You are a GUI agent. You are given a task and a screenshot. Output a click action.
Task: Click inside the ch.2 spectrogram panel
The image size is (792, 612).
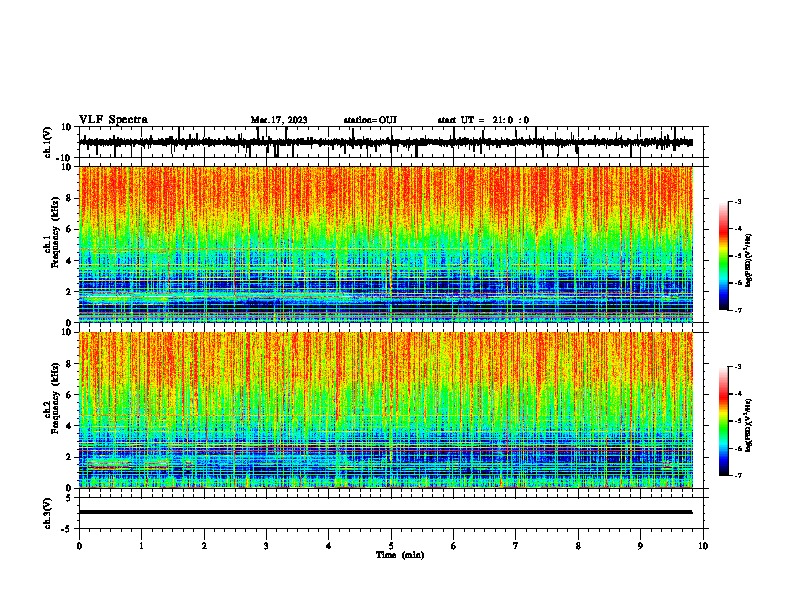[386, 410]
